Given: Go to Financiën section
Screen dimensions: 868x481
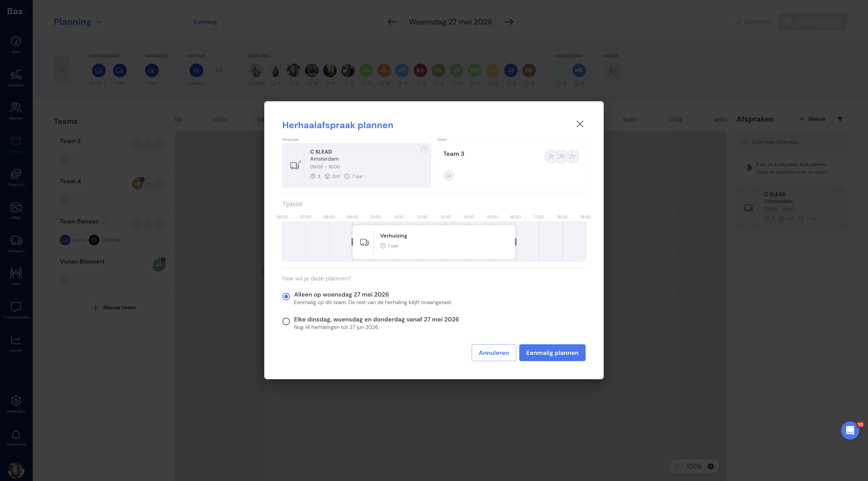Looking at the screenshot, I should (x=16, y=177).
